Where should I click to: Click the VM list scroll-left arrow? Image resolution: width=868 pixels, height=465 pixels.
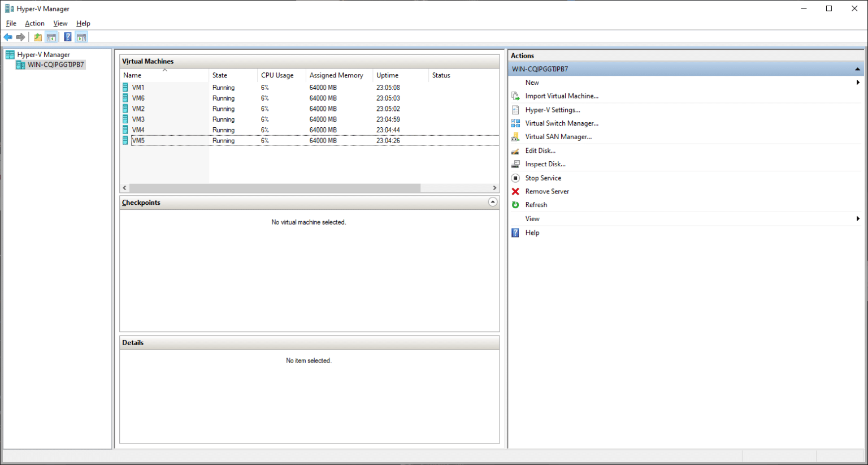[x=125, y=188]
